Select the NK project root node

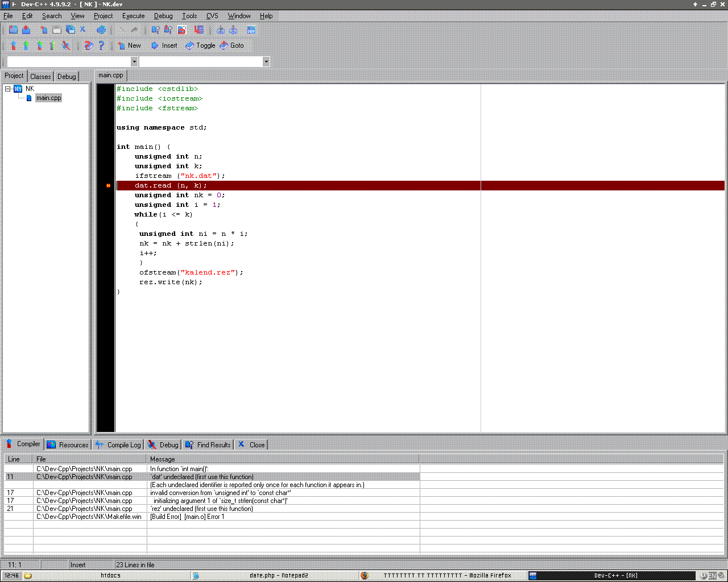[x=30, y=89]
